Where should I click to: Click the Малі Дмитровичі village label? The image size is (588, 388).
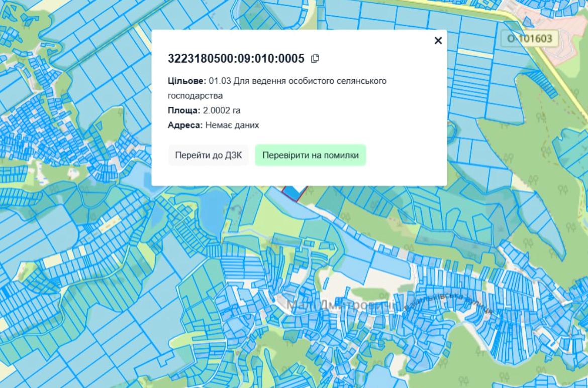(x=342, y=305)
